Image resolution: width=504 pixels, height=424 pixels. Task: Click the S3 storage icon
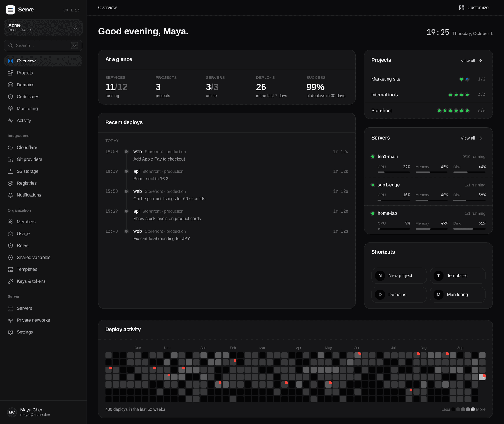[x=10, y=171]
